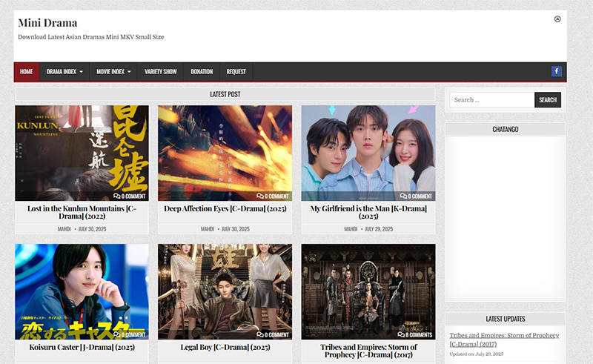Open My Girlfriend is the Man post title

pos(368,212)
